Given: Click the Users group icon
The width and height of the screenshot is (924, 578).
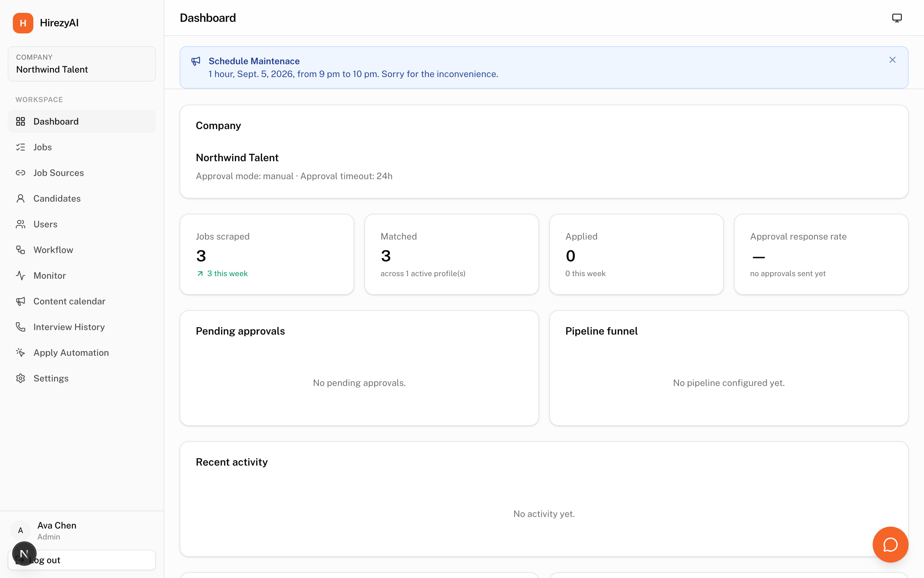Looking at the screenshot, I should coord(21,224).
